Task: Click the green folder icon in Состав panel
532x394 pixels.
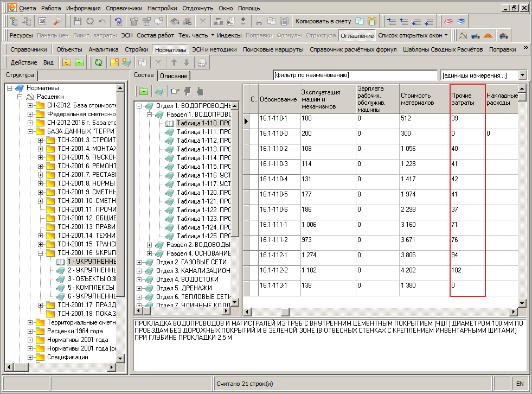Action: pos(144,91)
